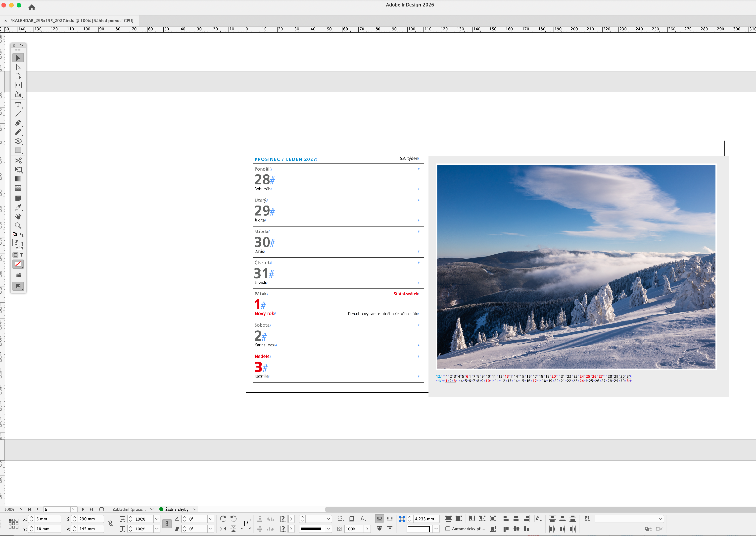Select the Ellipse Frame tool
The width and height of the screenshot is (756, 536).
(18, 141)
